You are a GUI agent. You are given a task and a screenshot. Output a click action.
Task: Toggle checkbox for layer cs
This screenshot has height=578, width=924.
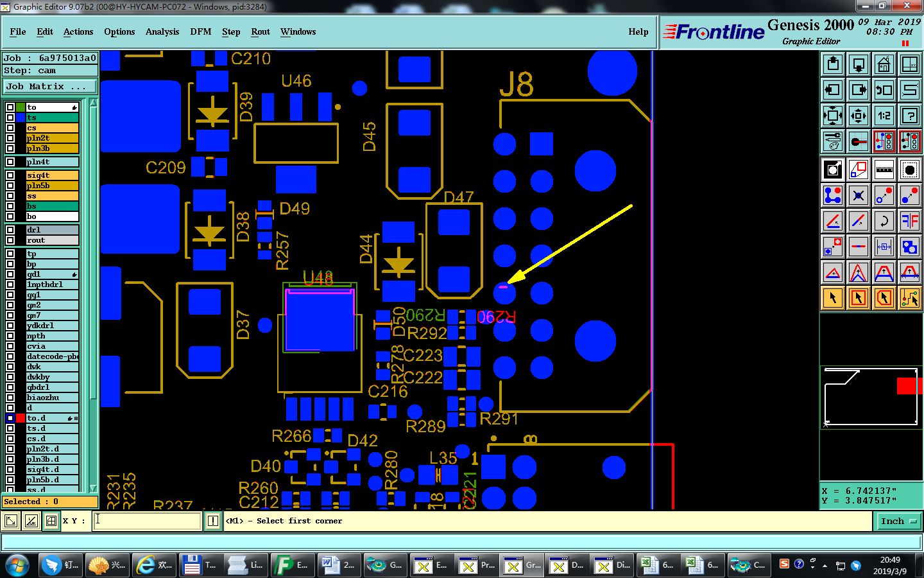(x=10, y=128)
